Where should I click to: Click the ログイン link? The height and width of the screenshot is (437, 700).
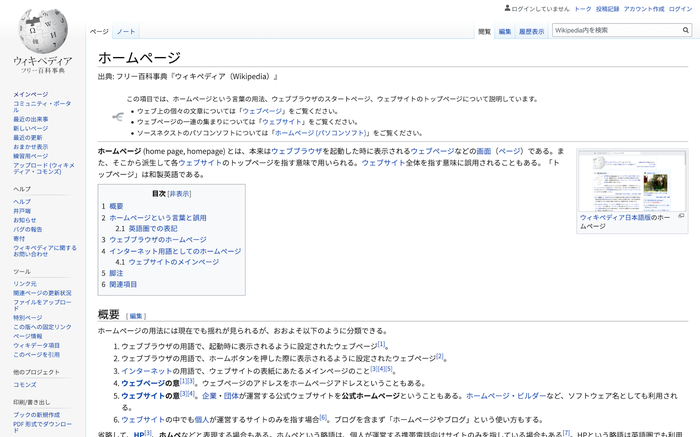[x=680, y=9]
